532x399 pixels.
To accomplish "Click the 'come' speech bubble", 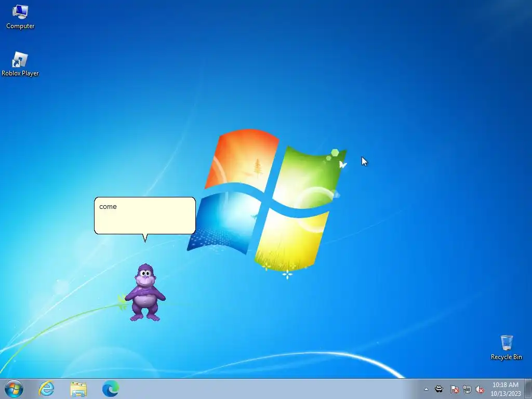I will 145,216.
